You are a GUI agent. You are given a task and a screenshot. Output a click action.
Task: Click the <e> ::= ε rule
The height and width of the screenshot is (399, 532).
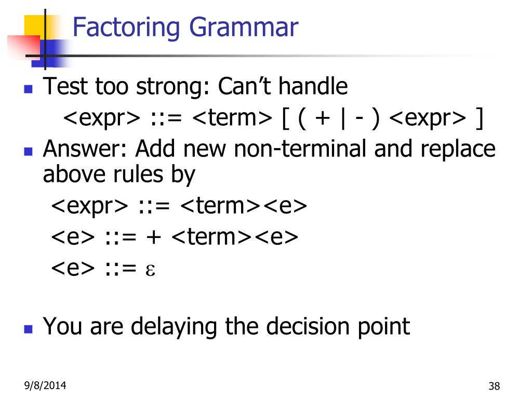[103, 268]
